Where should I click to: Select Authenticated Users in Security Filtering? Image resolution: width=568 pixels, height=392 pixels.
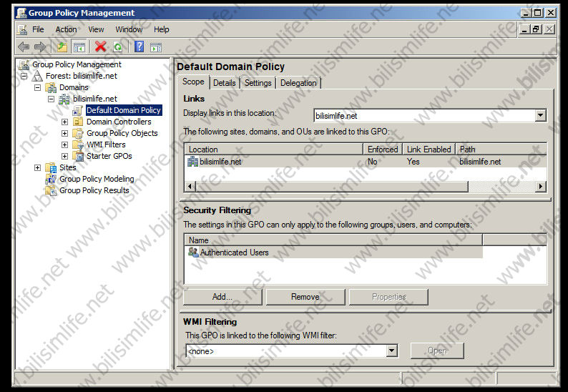(x=234, y=253)
